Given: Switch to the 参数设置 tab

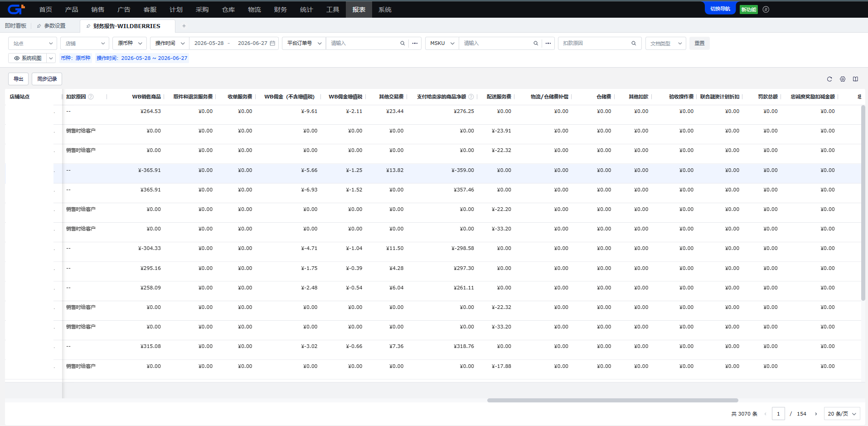Looking at the screenshot, I should 55,26.
